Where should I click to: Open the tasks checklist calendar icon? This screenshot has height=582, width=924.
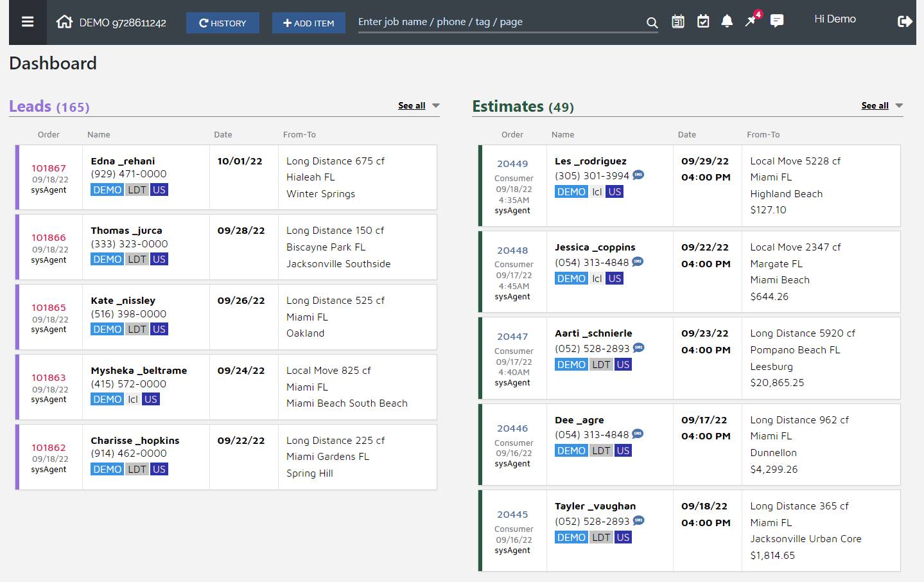pos(703,22)
